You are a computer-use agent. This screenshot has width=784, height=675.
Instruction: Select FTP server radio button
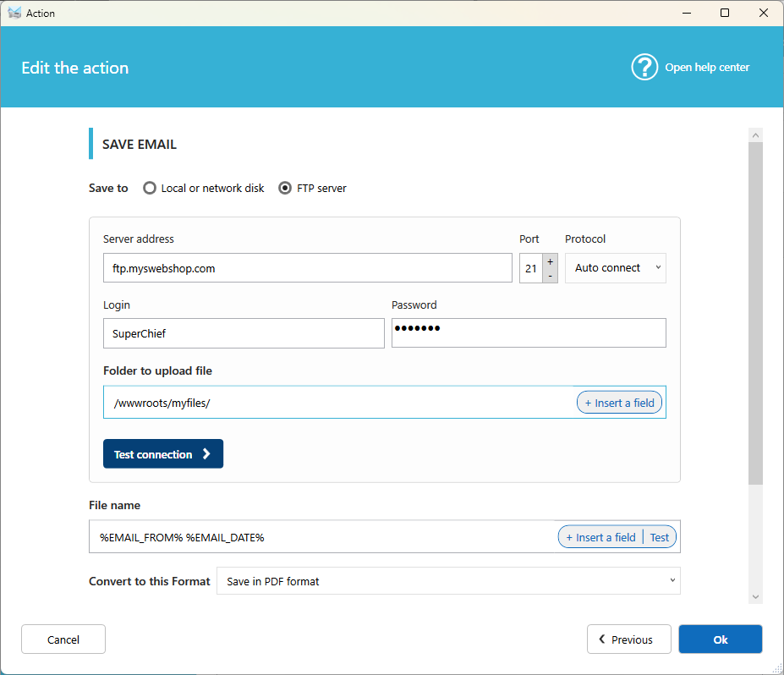285,188
